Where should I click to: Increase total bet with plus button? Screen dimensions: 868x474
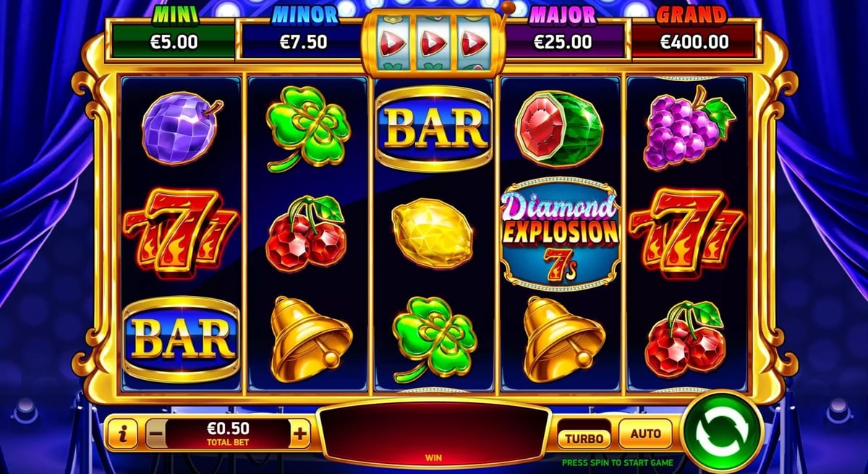(300, 434)
